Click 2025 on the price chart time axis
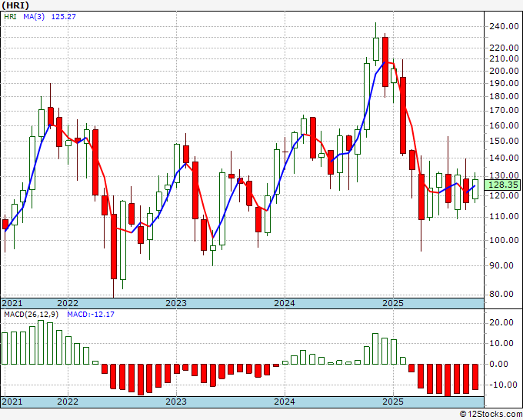Image resolution: width=523 pixels, height=420 pixels. 393,303
